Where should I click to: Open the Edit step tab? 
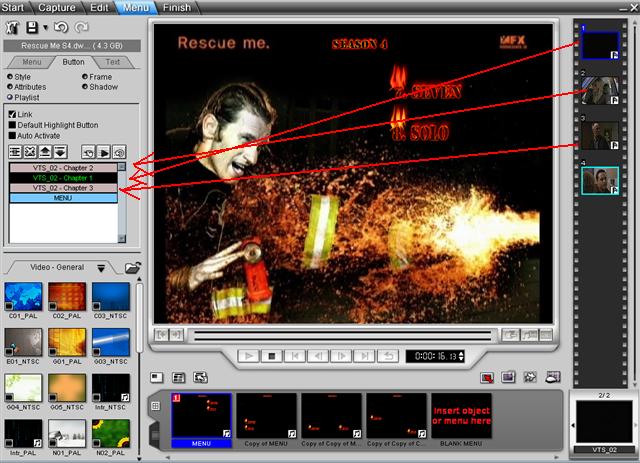99,7
